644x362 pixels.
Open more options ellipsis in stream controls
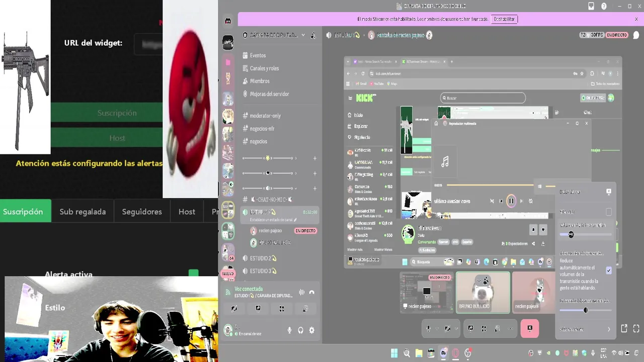click(510, 328)
